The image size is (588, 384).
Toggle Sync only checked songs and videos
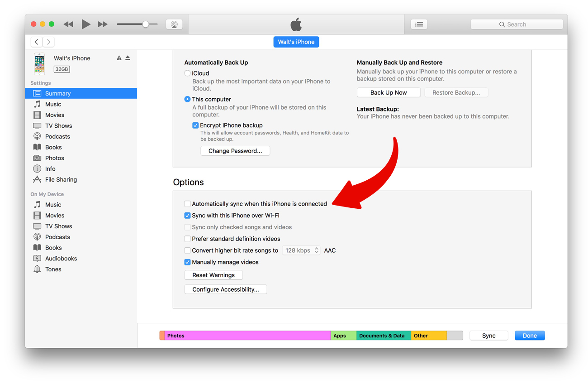pos(187,227)
